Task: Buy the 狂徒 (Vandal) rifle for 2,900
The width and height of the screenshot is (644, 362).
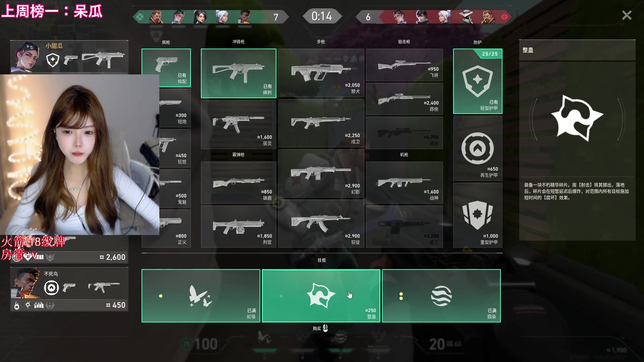Action: (321, 224)
